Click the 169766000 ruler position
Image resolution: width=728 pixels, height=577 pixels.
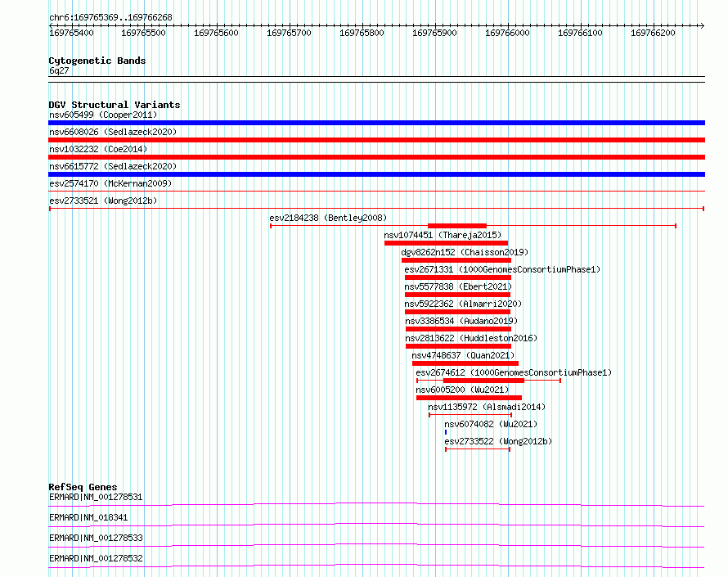pyautogui.click(x=507, y=33)
